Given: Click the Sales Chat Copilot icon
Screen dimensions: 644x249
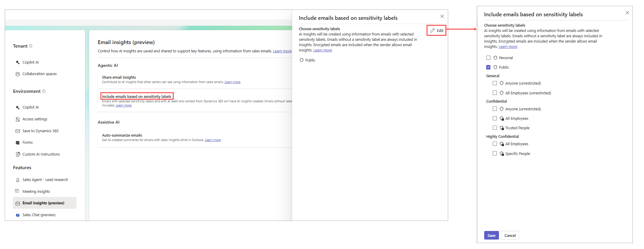Looking at the screenshot, I should 18,215.
